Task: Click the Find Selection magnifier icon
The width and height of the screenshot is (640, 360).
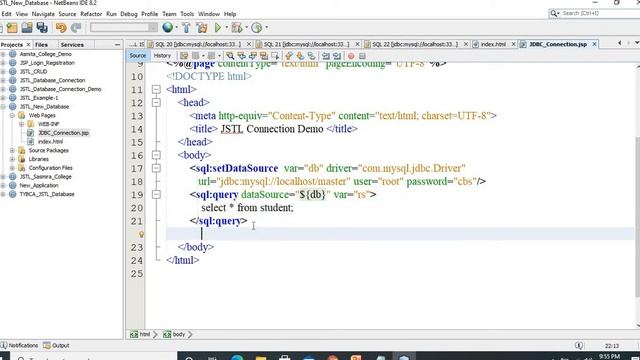Action: pos(230,56)
